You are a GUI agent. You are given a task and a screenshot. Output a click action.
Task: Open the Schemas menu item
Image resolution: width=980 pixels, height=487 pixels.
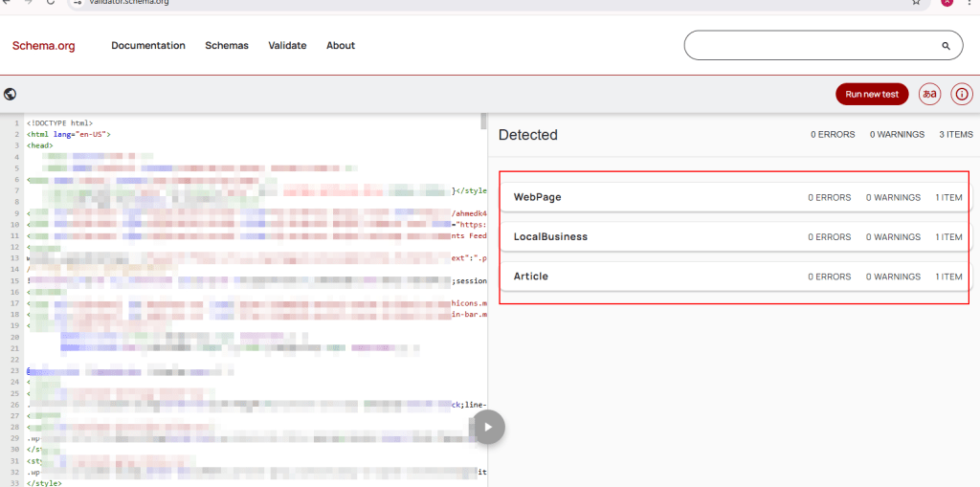[x=227, y=46]
